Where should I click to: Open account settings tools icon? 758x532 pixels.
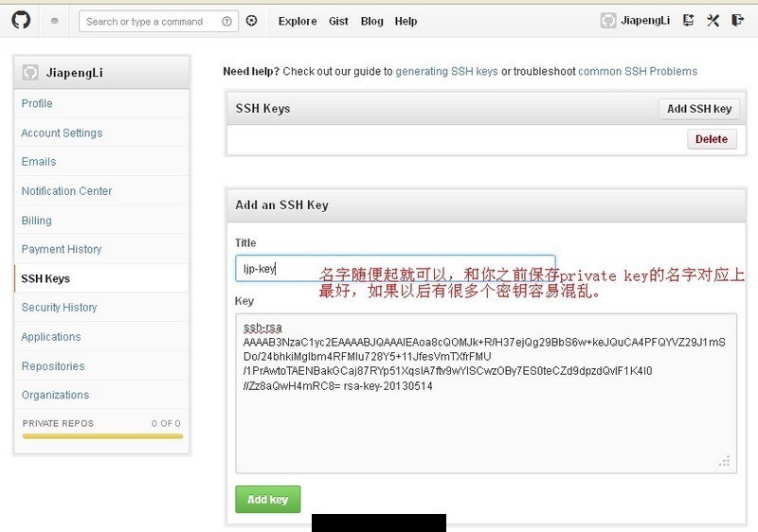[x=713, y=20]
